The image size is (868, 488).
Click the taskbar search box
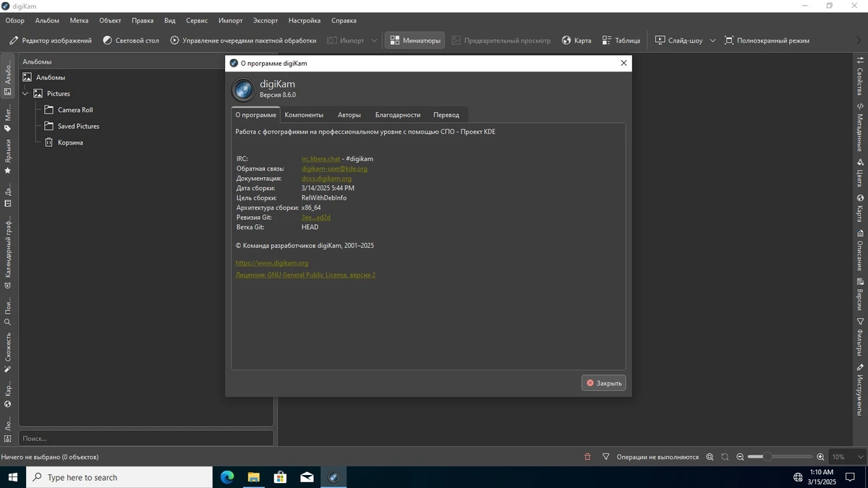119,477
